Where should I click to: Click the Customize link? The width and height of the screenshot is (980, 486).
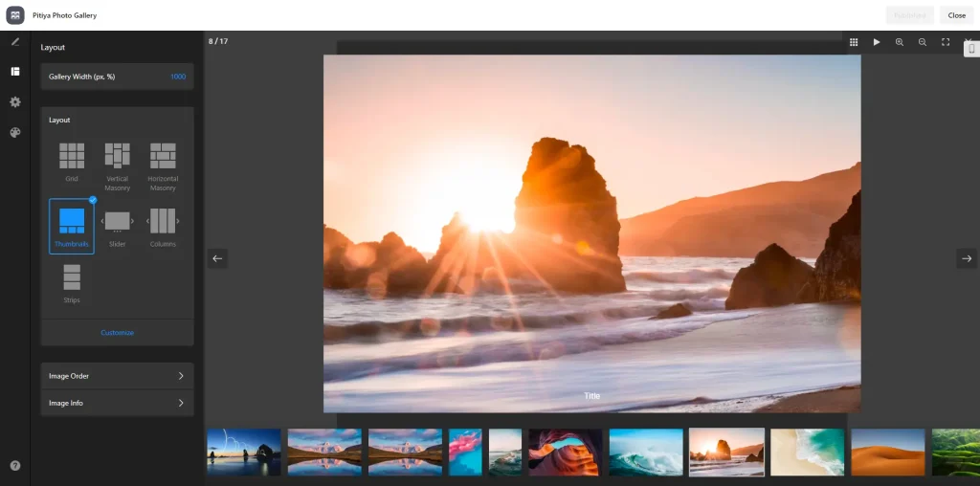pyautogui.click(x=118, y=332)
